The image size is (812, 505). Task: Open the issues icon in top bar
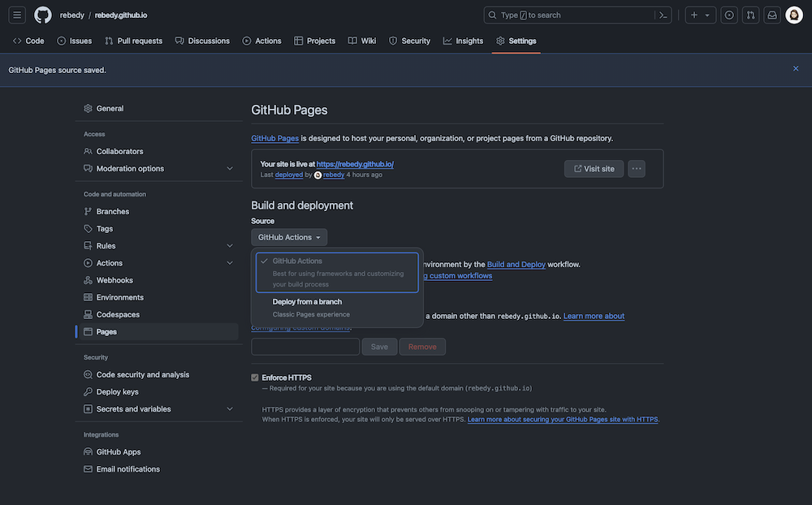click(x=729, y=15)
